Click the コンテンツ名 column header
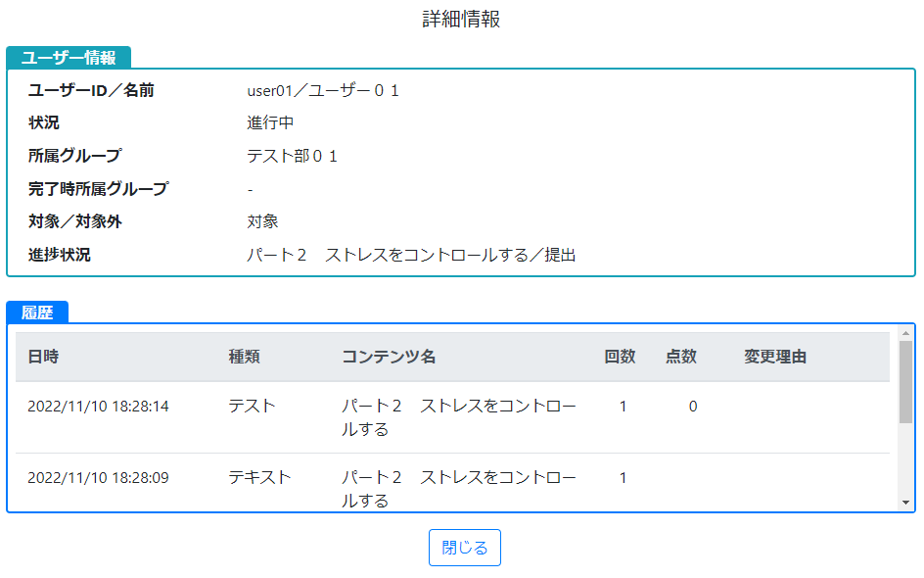 [389, 357]
